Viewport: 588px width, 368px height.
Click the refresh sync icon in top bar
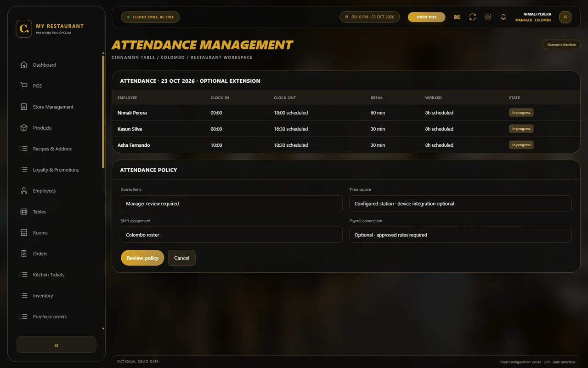coord(472,17)
